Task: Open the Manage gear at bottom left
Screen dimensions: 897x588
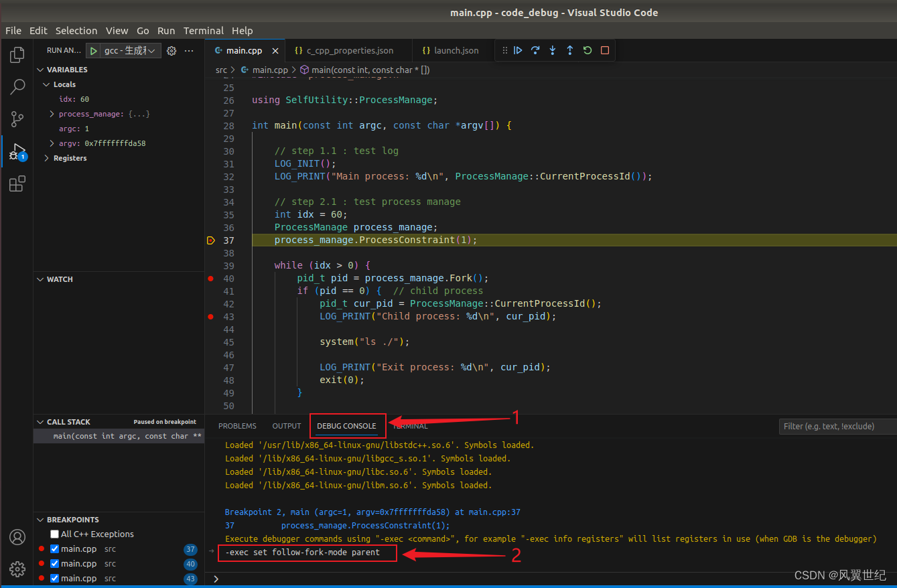Action: [17, 569]
